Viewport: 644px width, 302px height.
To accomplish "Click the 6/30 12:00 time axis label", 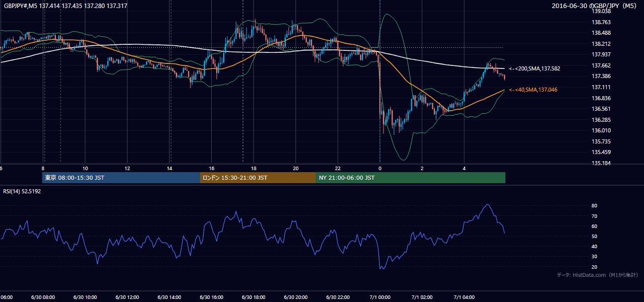I will [127, 297].
